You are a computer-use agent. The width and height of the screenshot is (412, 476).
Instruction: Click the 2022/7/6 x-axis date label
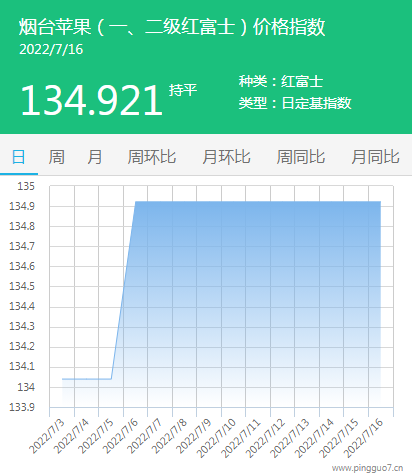pos(121,436)
